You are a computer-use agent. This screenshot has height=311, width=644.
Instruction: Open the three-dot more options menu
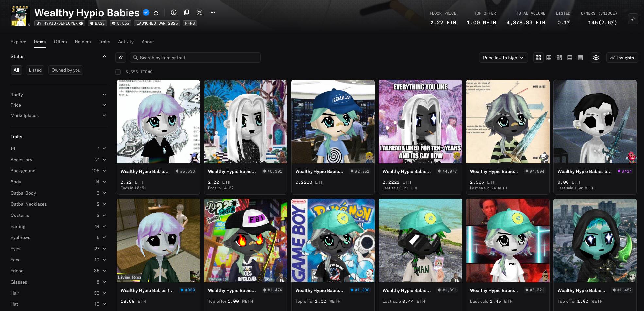(213, 12)
